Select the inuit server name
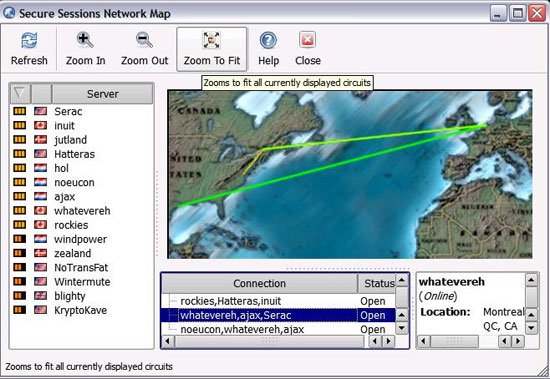 (64, 126)
